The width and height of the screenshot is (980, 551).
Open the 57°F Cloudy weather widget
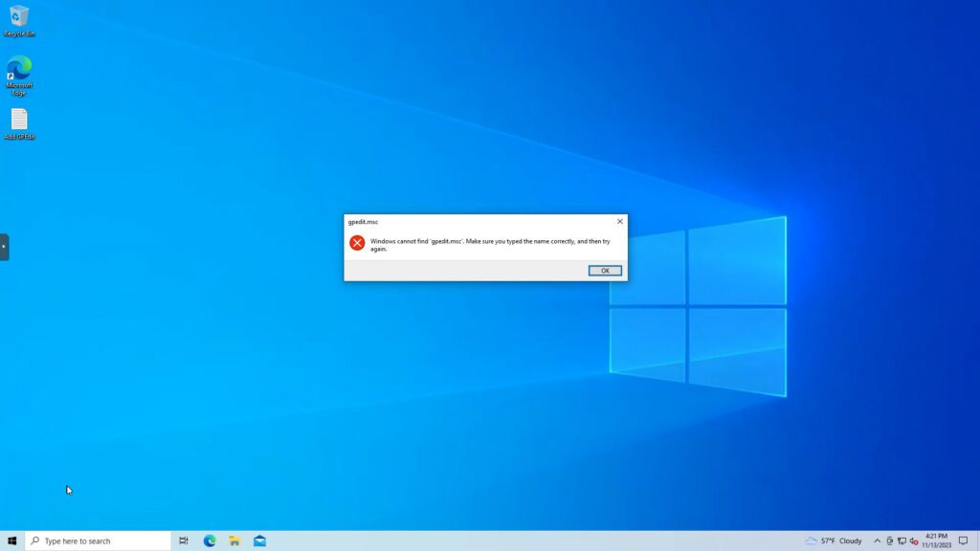coord(834,540)
